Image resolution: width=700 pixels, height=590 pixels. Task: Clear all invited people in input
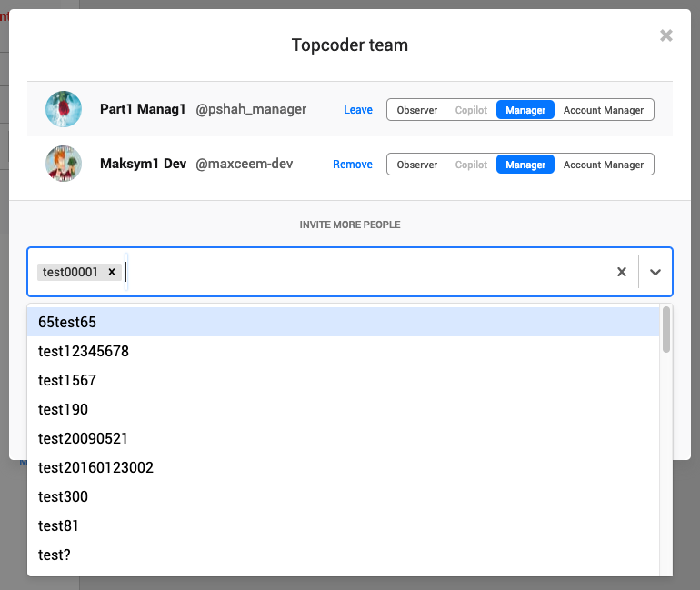[622, 272]
